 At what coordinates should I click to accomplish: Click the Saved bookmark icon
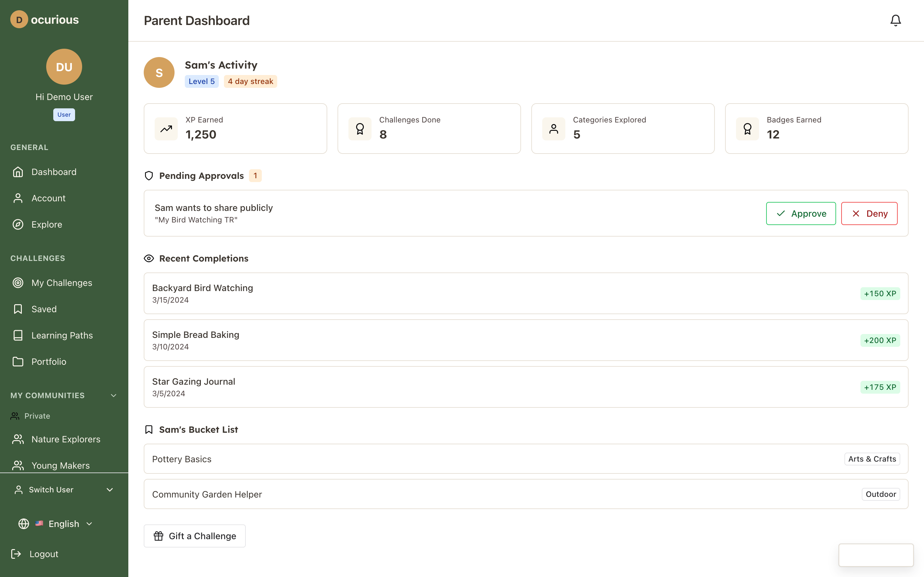[18, 309]
